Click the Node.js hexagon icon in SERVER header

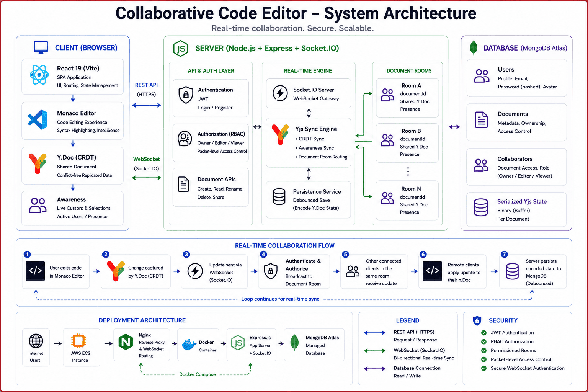pos(181,49)
